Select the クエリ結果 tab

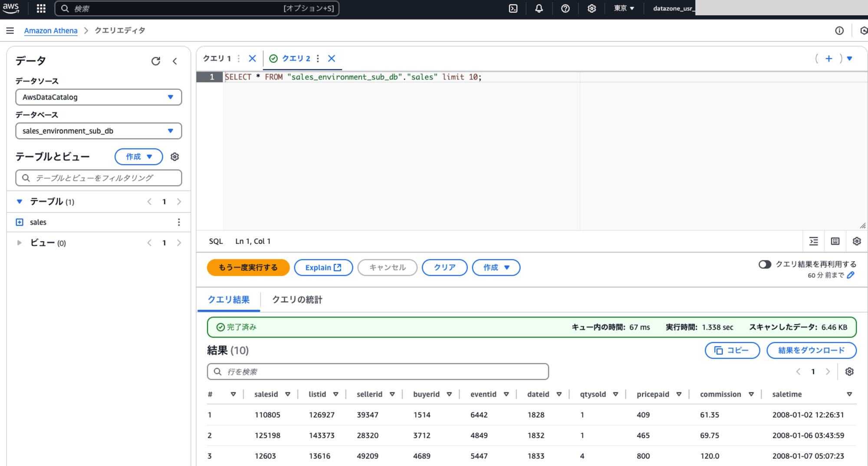pos(229,300)
